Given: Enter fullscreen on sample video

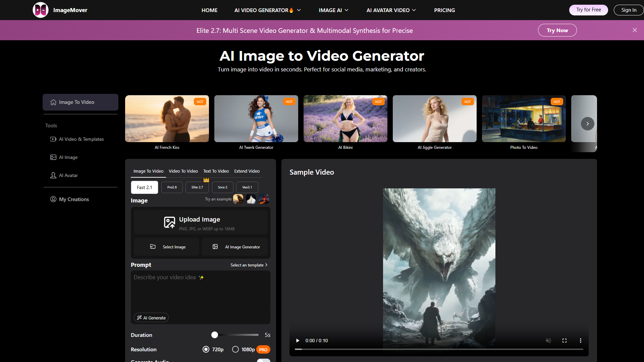Looking at the screenshot, I should pos(565,341).
